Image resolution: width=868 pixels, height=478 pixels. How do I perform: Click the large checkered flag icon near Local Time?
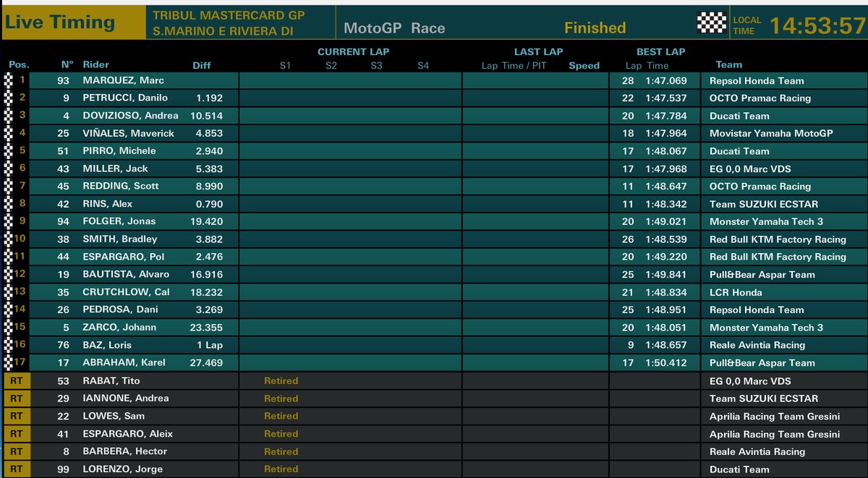pos(711,23)
